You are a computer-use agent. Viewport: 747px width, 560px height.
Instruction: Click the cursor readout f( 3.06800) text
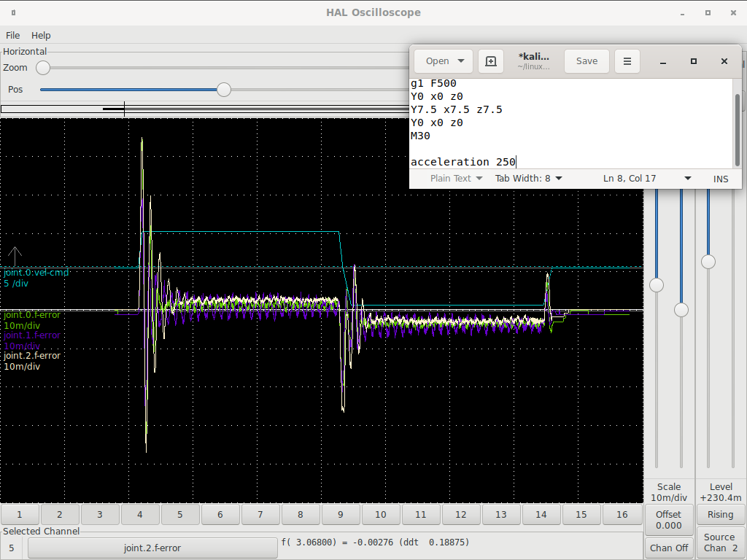click(375, 542)
